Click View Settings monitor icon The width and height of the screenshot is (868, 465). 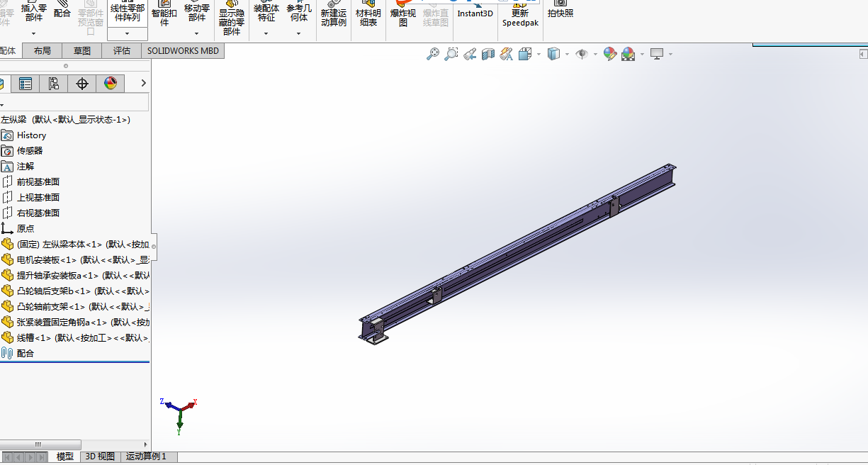click(657, 54)
